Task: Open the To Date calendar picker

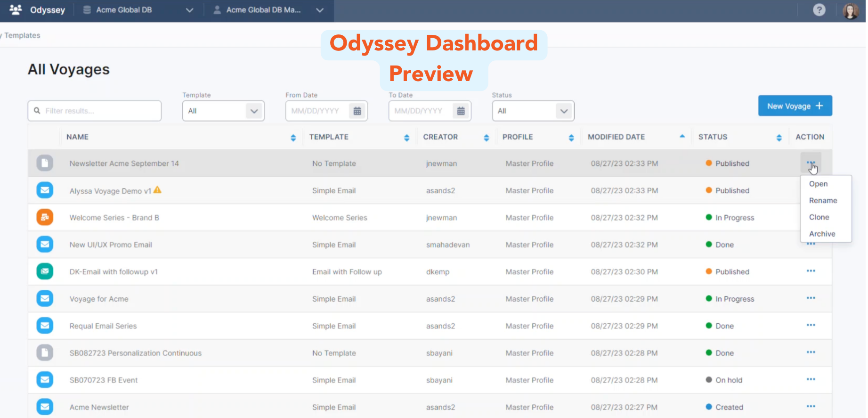Action: click(x=461, y=111)
